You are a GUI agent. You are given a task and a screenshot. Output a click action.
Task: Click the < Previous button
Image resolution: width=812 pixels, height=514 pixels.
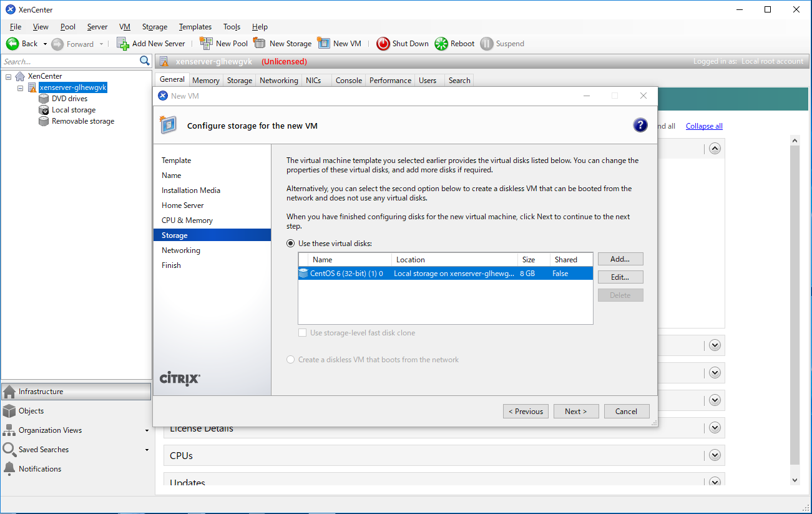[x=526, y=411]
